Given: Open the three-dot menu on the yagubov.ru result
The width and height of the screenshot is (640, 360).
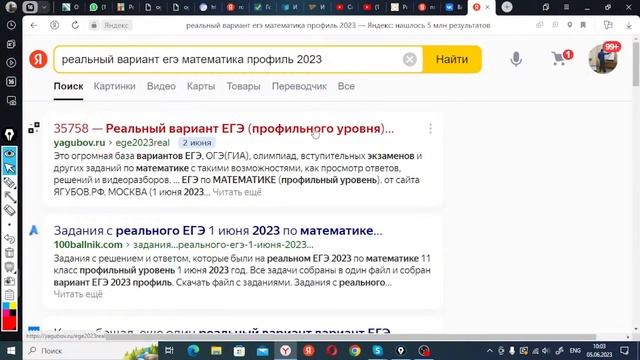Looking at the screenshot, I should coord(430,129).
